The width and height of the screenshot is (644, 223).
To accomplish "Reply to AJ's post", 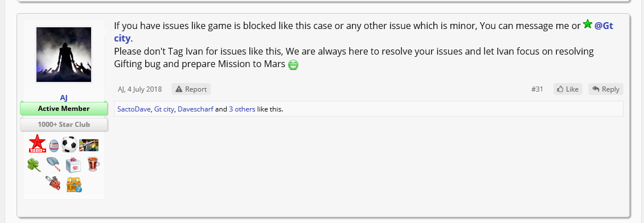I will (x=606, y=89).
